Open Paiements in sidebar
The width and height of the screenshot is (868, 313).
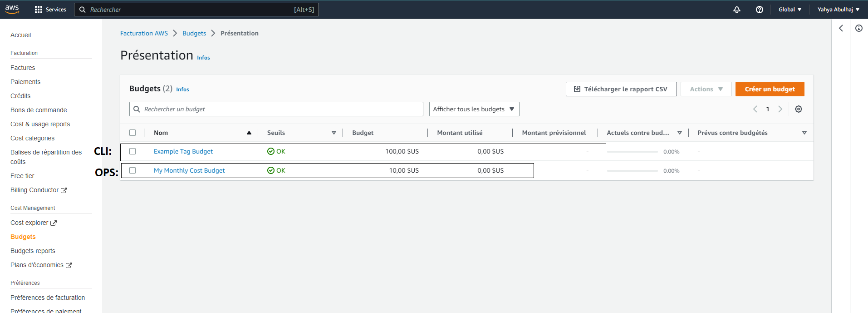pyautogui.click(x=25, y=82)
